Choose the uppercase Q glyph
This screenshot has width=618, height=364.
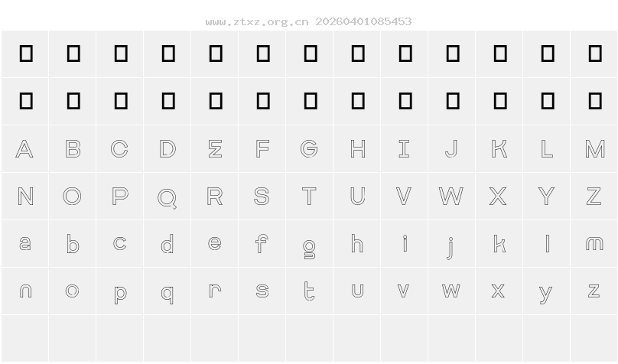[167, 197]
